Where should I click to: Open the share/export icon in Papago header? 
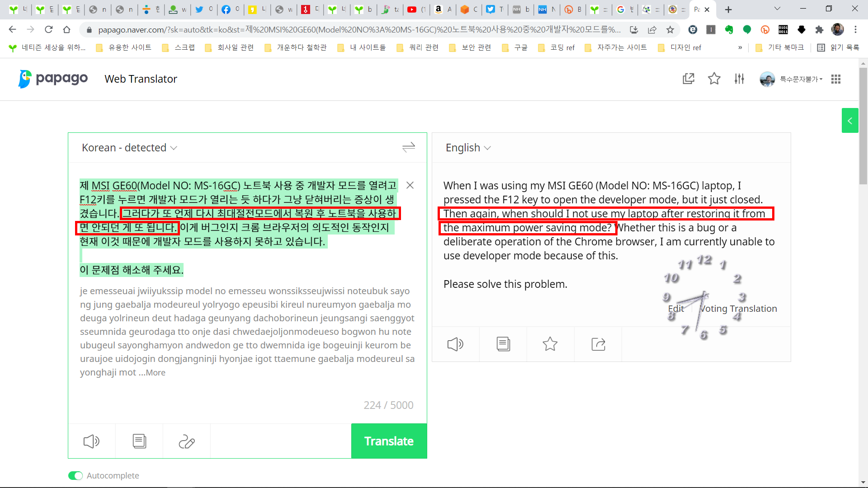688,79
